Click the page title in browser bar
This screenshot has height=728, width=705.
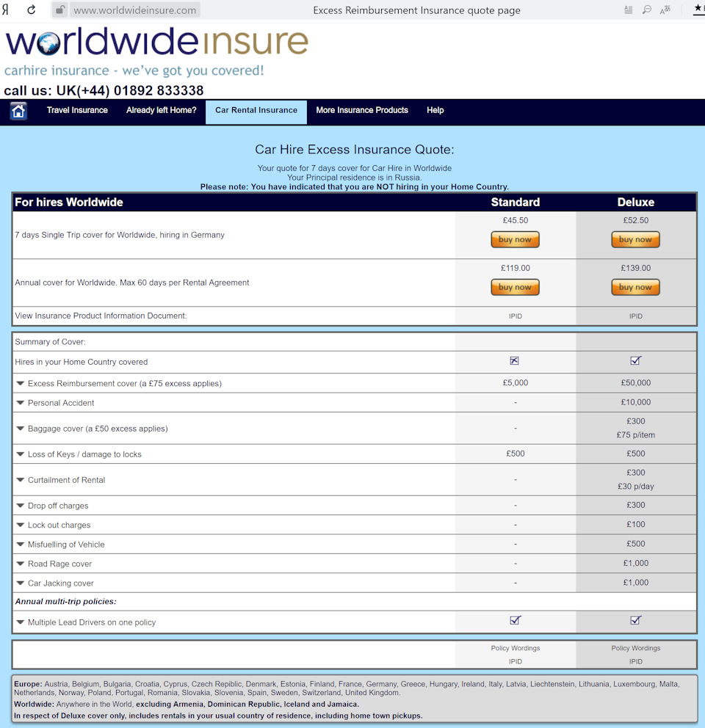tap(416, 10)
